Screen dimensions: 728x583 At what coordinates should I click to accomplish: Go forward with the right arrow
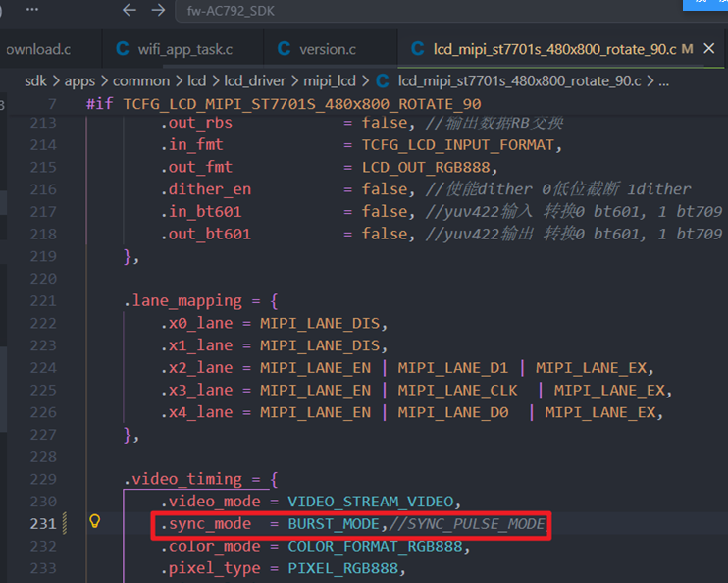(x=158, y=10)
